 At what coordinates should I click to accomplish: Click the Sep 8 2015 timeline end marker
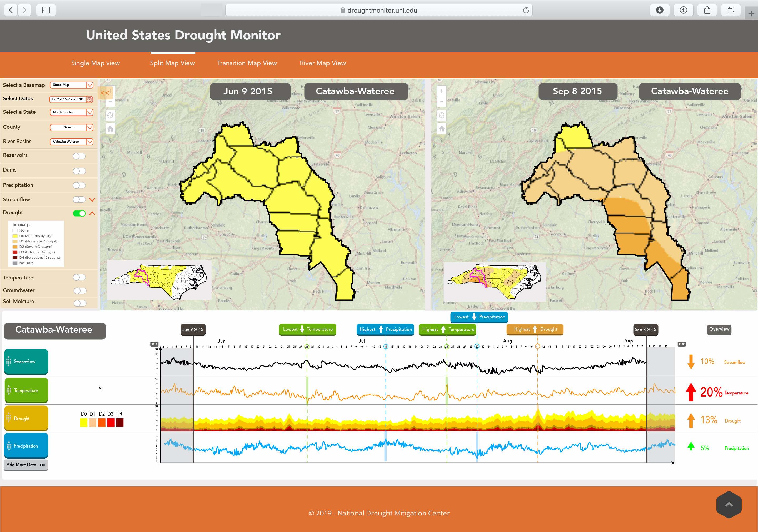coord(646,329)
